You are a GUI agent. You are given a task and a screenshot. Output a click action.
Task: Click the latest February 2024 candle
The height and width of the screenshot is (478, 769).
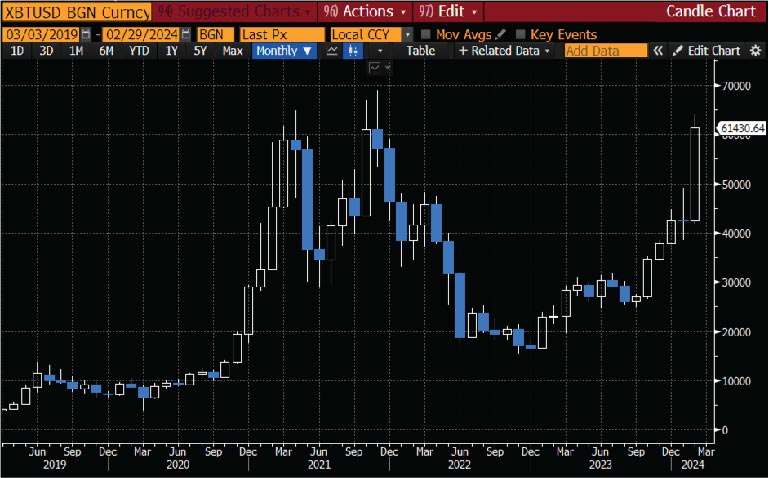pyautogui.click(x=695, y=174)
